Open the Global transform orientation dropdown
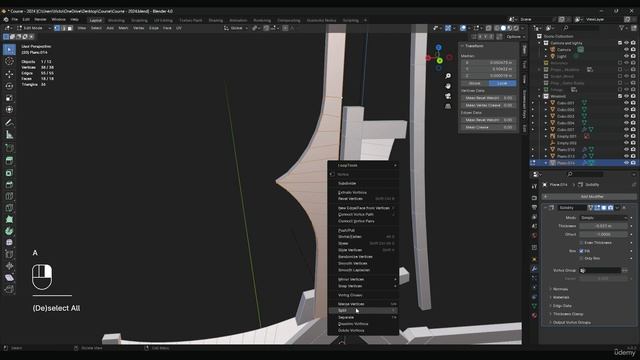640x360 pixels. coord(237,28)
